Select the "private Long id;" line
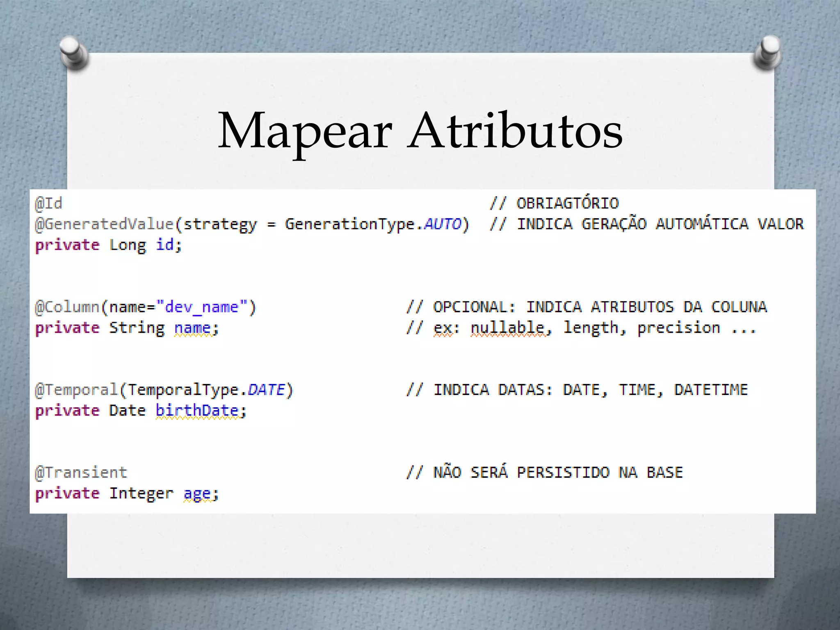Viewport: 840px width, 630px height. 108,246
